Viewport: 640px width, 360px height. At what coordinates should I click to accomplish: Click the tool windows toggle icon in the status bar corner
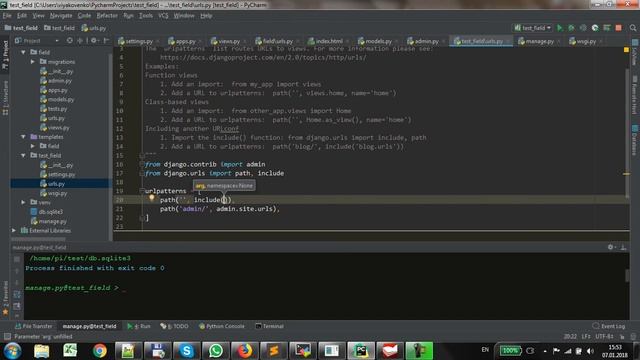7,336
